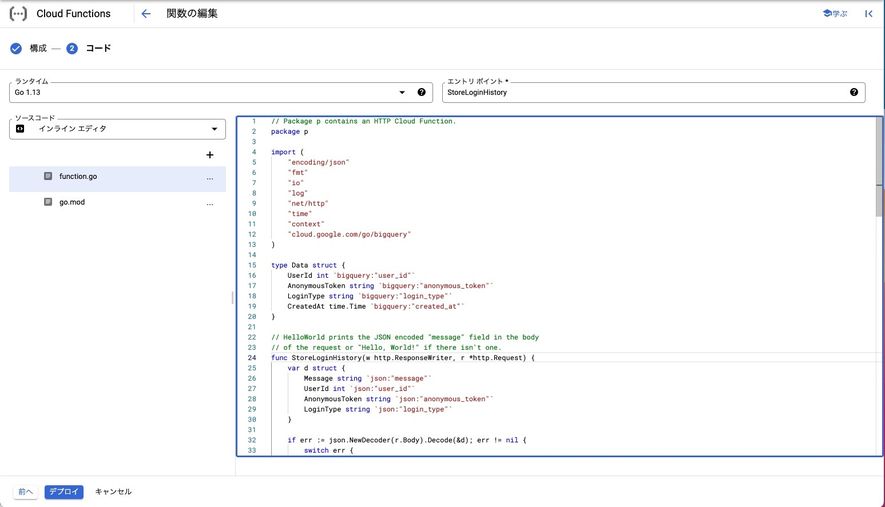This screenshot has height=507, width=885.
Task: Select the go.mod file
Action: [117, 204]
